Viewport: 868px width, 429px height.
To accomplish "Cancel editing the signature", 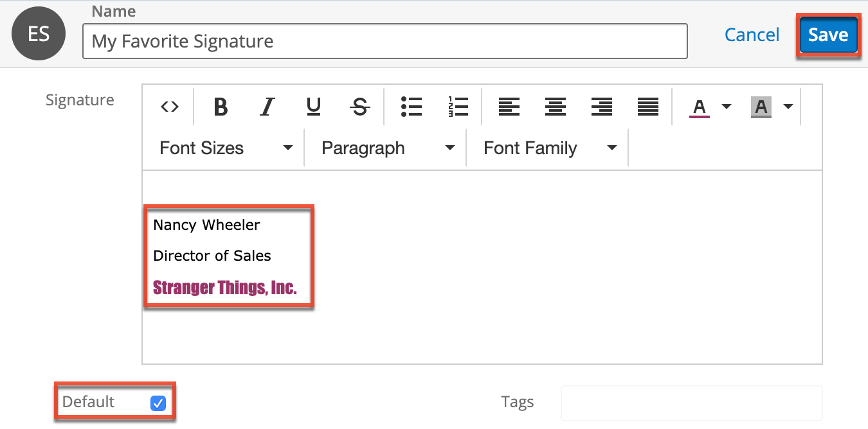I will click(x=752, y=35).
